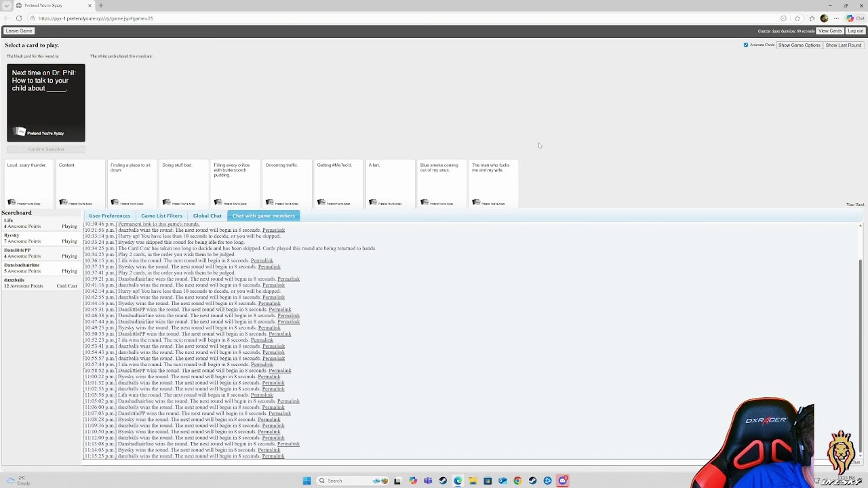
Task: Open Microsoft Store from the taskbar
Action: pyautogui.click(x=488, y=481)
